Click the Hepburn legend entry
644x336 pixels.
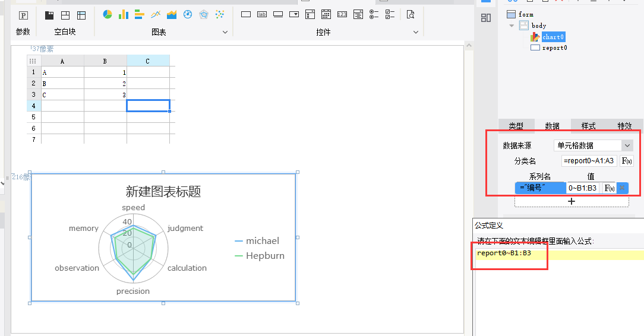(x=259, y=256)
